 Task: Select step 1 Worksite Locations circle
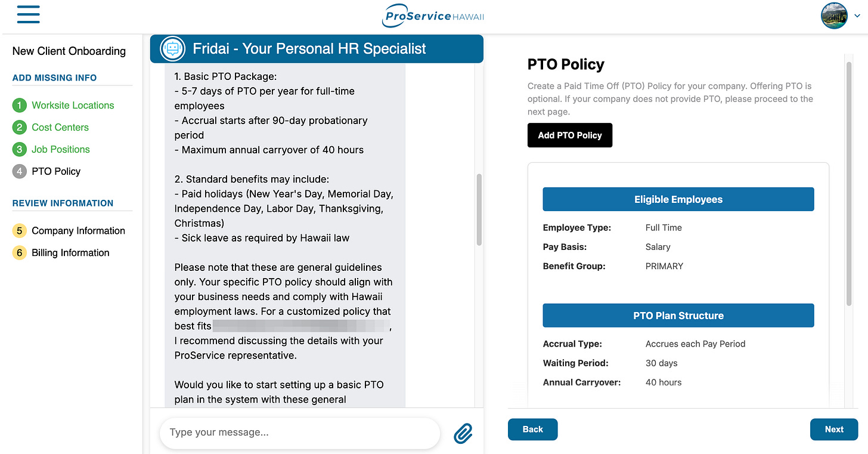20,106
